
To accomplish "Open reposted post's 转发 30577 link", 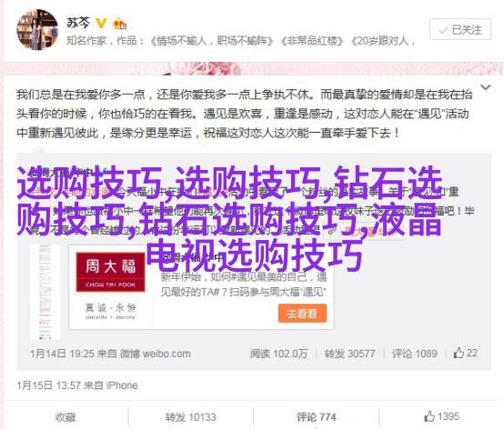I will click(349, 354).
